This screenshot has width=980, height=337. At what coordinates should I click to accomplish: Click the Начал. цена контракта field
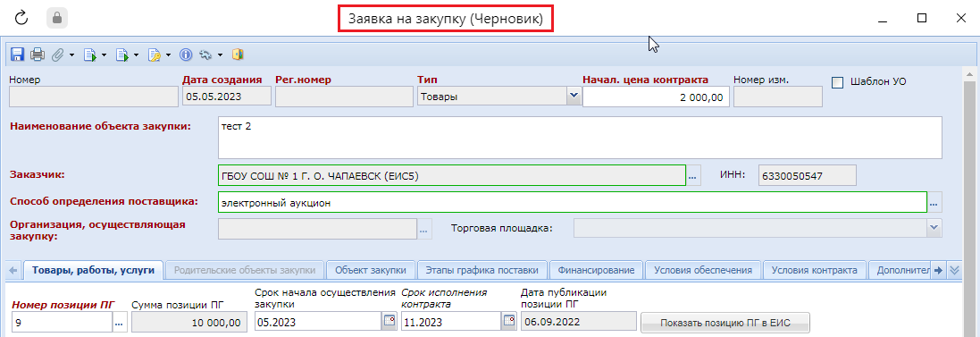657,97
